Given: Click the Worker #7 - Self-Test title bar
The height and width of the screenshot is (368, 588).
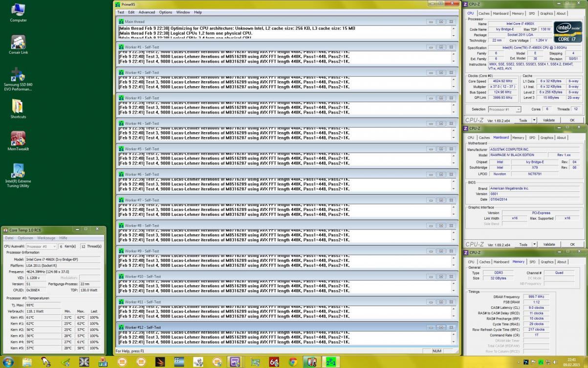Looking at the screenshot, I should pyautogui.click(x=286, y=200).
